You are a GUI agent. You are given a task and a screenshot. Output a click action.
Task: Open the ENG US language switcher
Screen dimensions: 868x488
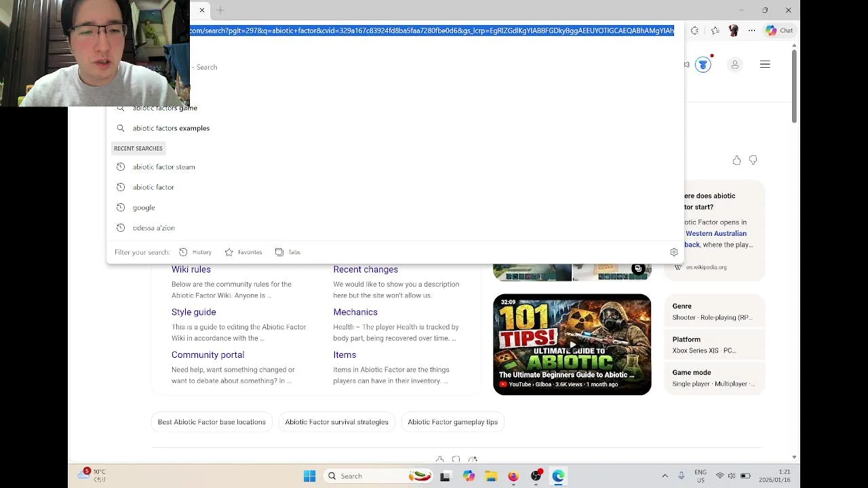point(701,476)
